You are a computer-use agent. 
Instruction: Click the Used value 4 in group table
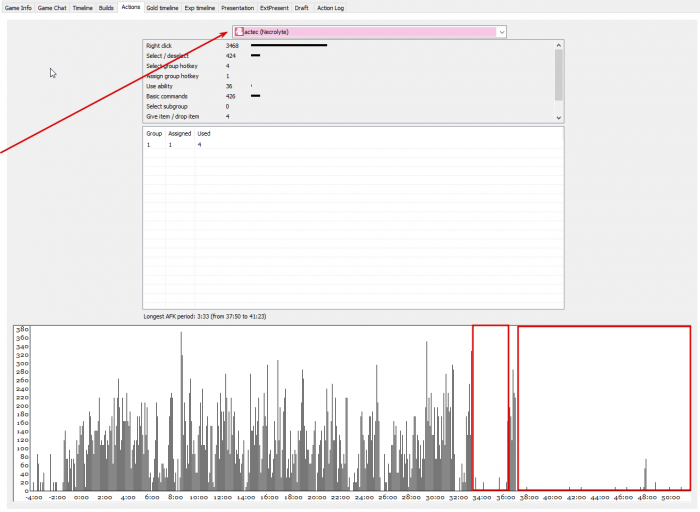[x=200, y=145]
